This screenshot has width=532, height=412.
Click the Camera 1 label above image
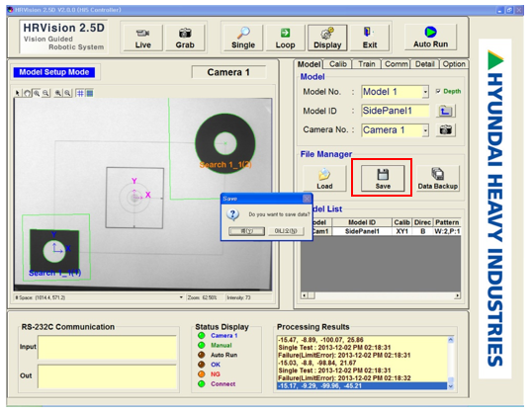(228, 72)
